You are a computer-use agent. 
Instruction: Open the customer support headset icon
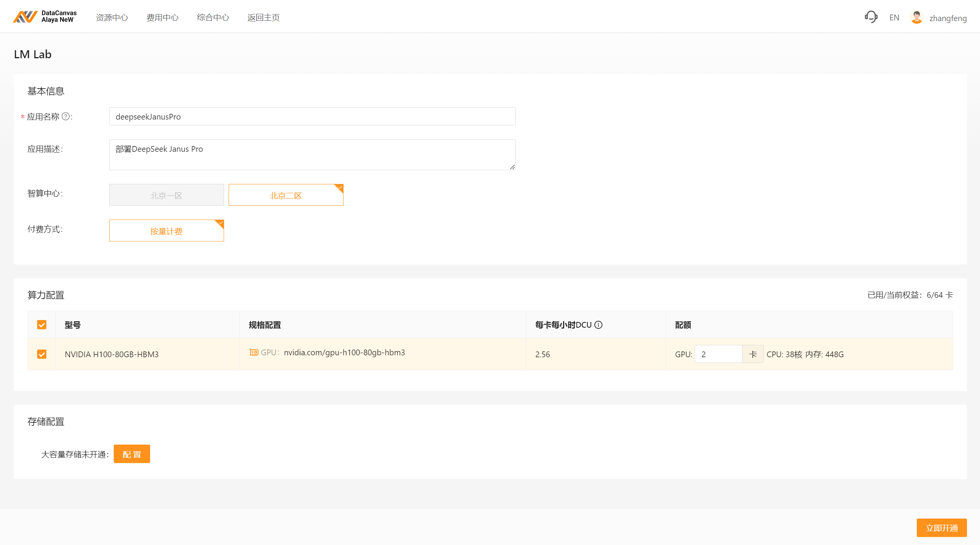click(x=871, y=17)
